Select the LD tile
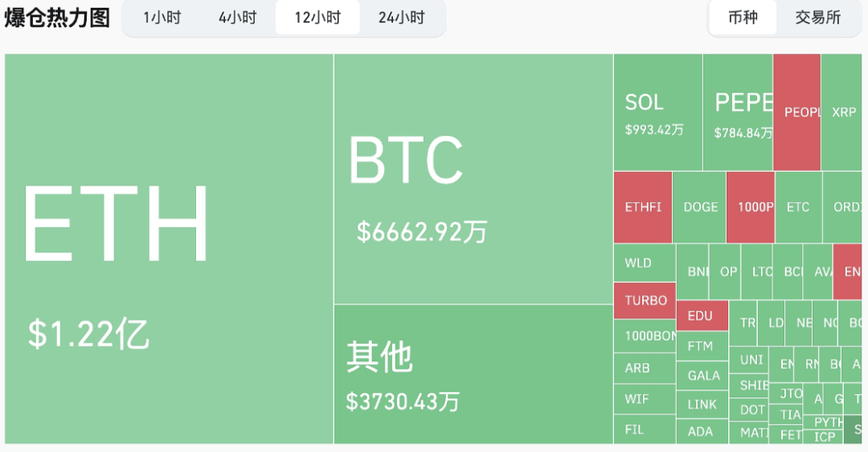Screen dimensions: 868x452 (x=771, y=323)
